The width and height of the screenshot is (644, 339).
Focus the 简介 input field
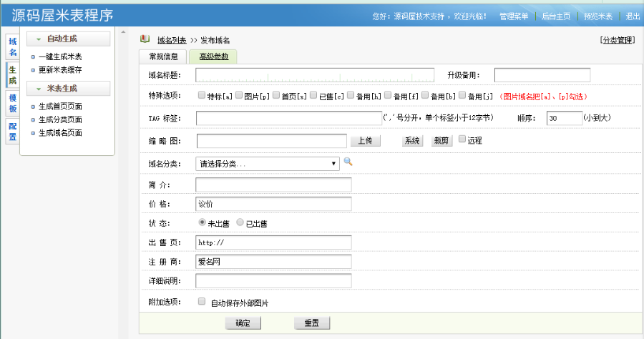tap(273, 185)
